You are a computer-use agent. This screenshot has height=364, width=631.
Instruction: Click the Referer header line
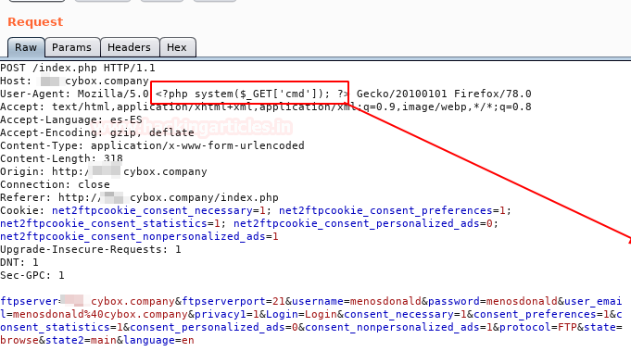(139, 197)
